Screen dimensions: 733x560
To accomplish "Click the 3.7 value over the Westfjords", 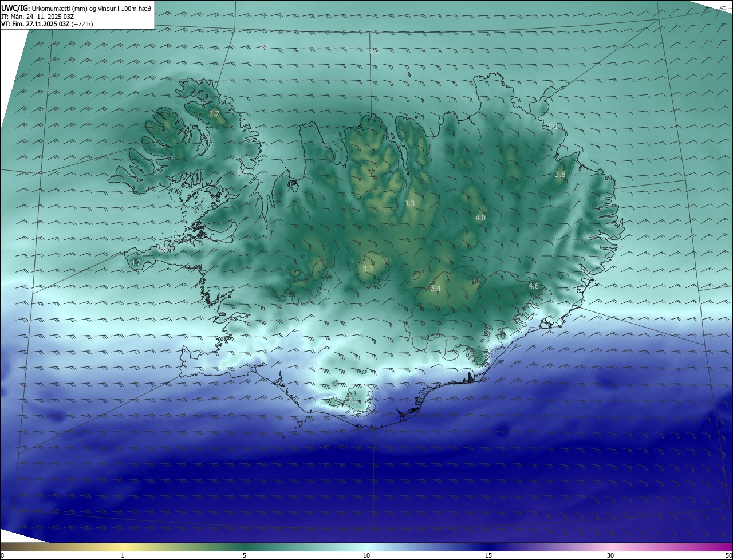I will click(x=214, y=114).
